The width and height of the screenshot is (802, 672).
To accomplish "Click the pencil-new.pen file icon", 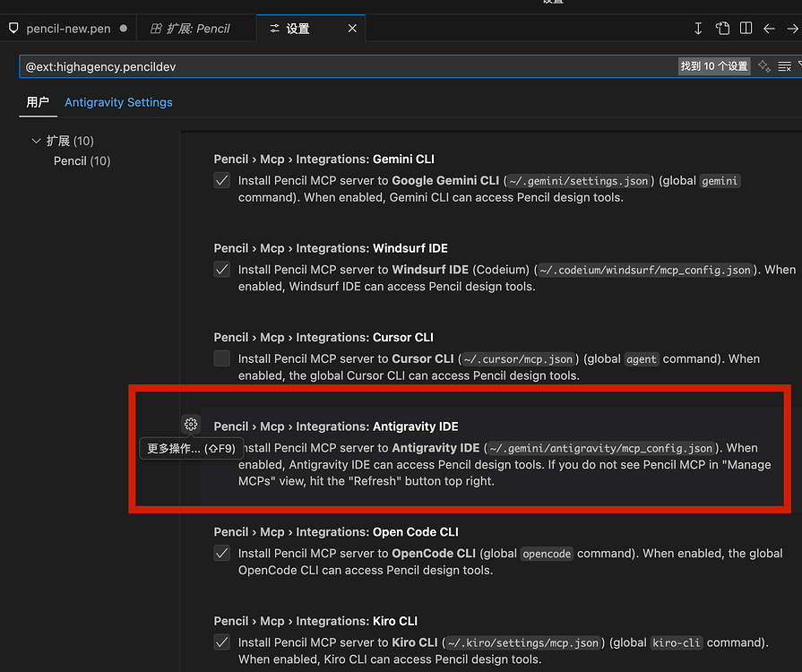I will click(x=13, y=28).
